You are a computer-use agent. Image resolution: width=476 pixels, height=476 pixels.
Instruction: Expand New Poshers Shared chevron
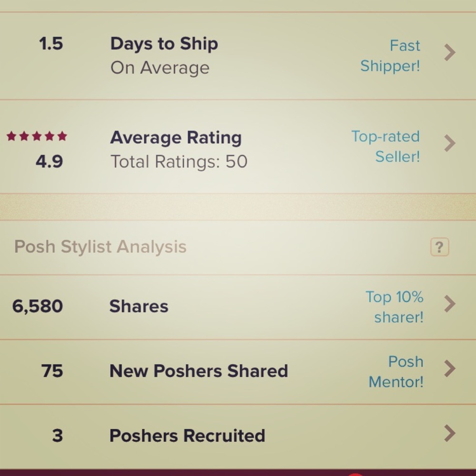[x=449, y=368]
